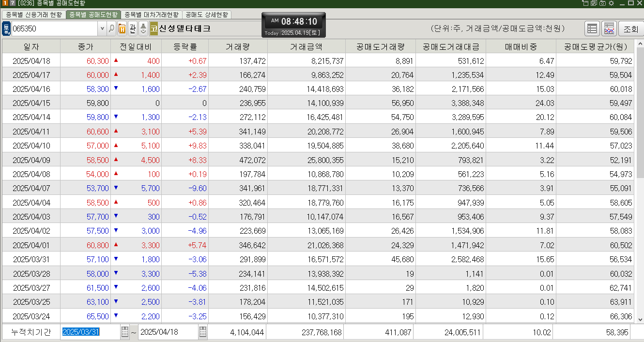
Task: Click the 등락률 column header
Action: [185, 46]
